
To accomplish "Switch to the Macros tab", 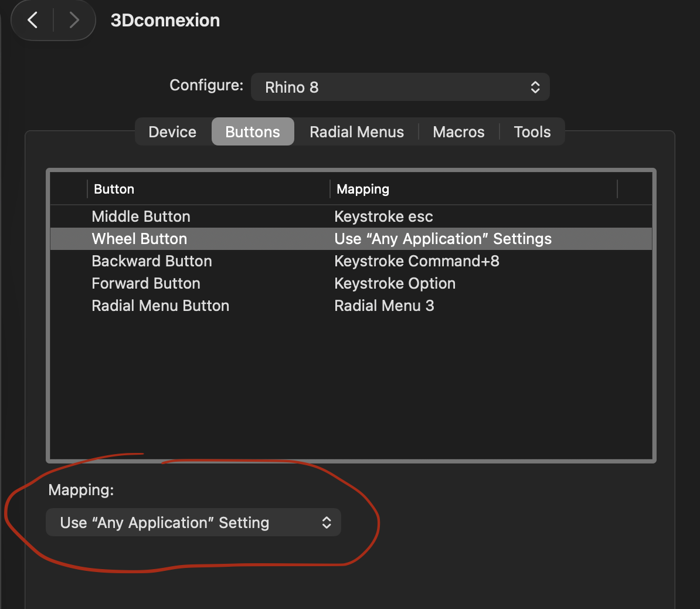I will pyautogui.click(x=458, y=132).
